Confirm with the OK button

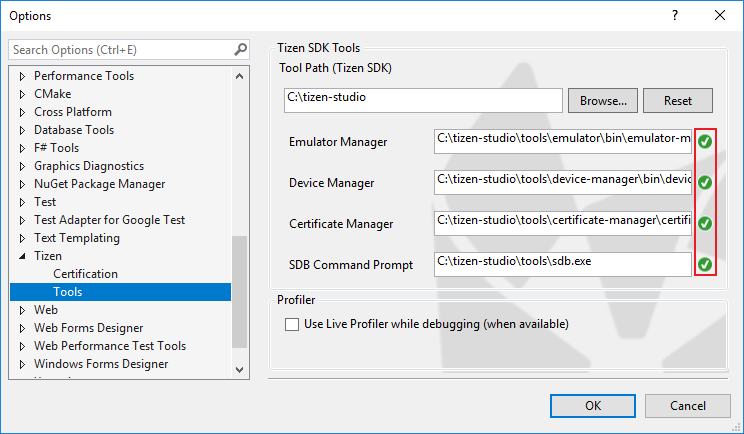click(x=593, y=406)
